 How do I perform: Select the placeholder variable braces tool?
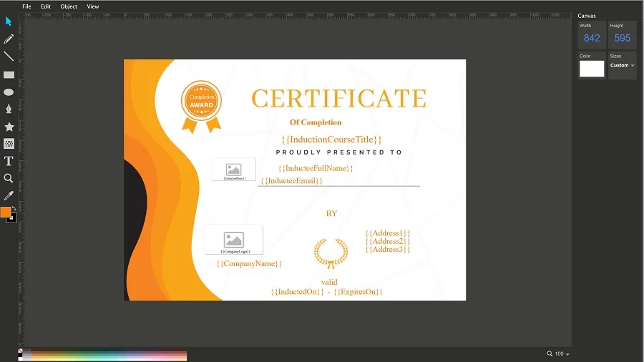9,144
